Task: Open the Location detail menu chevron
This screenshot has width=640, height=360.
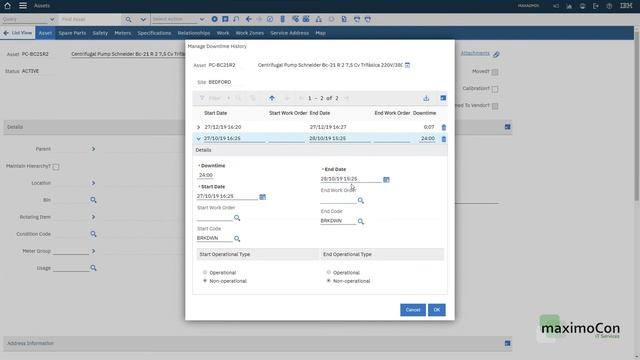Action: [x=93, y=183]
